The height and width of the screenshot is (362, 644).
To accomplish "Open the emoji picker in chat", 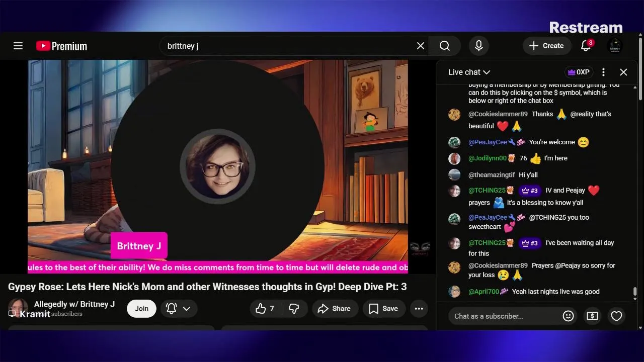I will click(568, 316).
